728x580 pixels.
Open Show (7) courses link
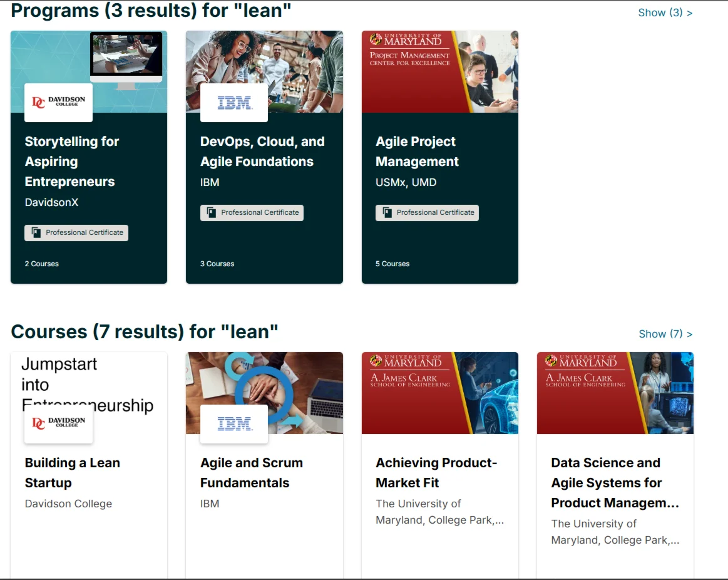[x=665, y=334]
